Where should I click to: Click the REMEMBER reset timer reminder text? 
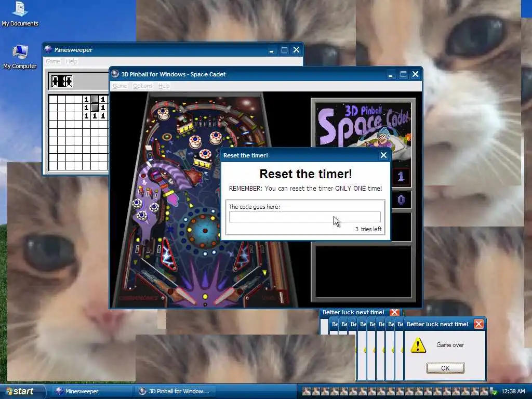(305, 188)
